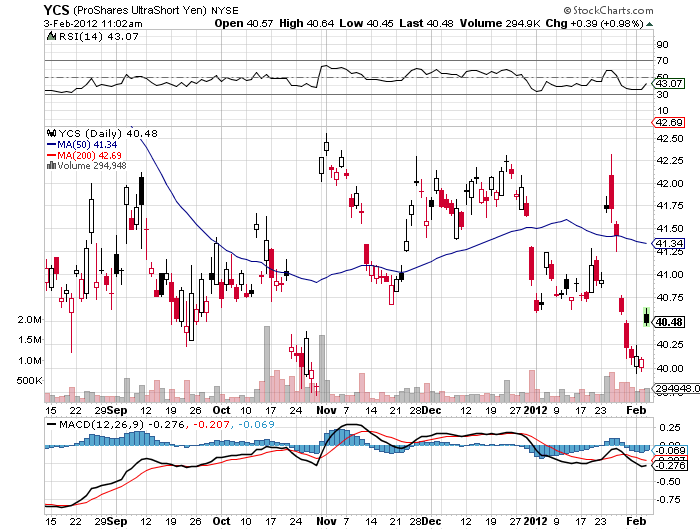This screenshot has width=700, height=530.
Task: Click the tall red candle near January 23
Action: pos(611,190)
